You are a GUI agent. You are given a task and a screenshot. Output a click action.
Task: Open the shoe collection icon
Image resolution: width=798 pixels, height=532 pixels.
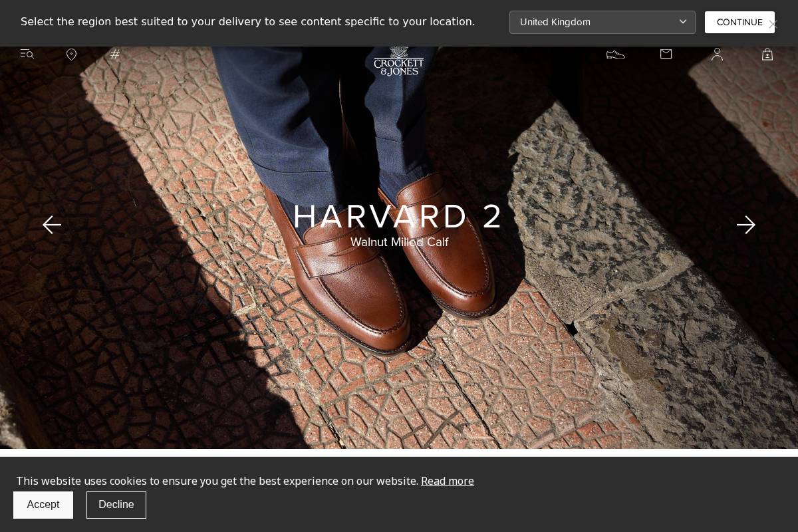coord(616,54)
